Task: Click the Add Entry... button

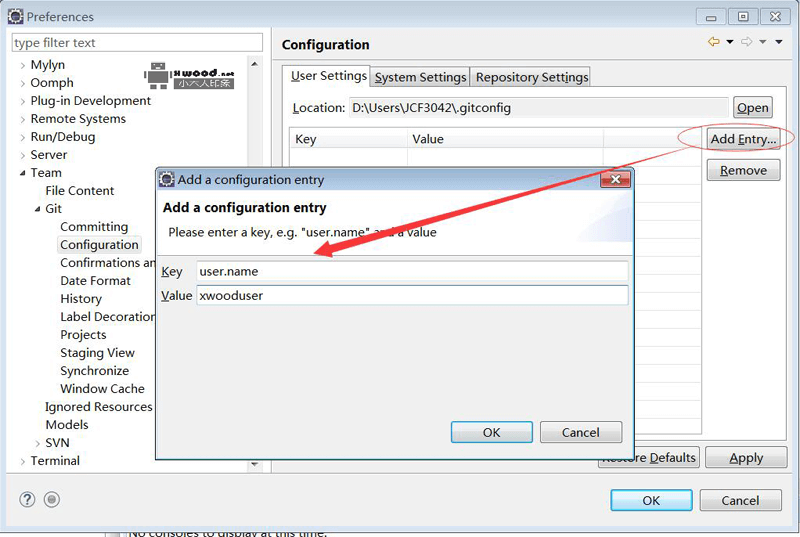Action: [x=743, y=139]
